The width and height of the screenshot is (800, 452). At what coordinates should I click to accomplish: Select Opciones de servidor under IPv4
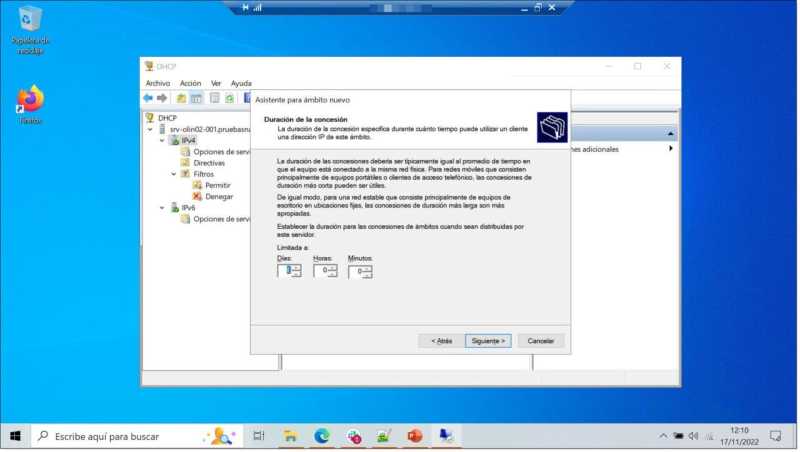(221, 152)
